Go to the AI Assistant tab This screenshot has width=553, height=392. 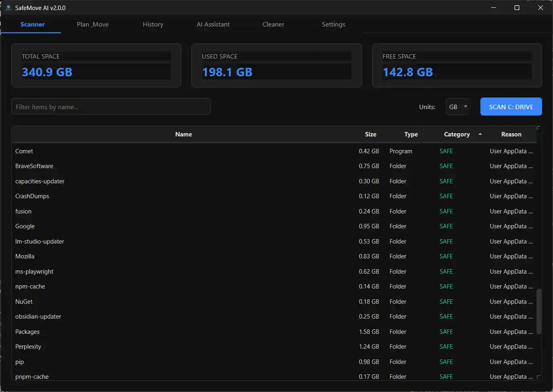click(213, 24)
